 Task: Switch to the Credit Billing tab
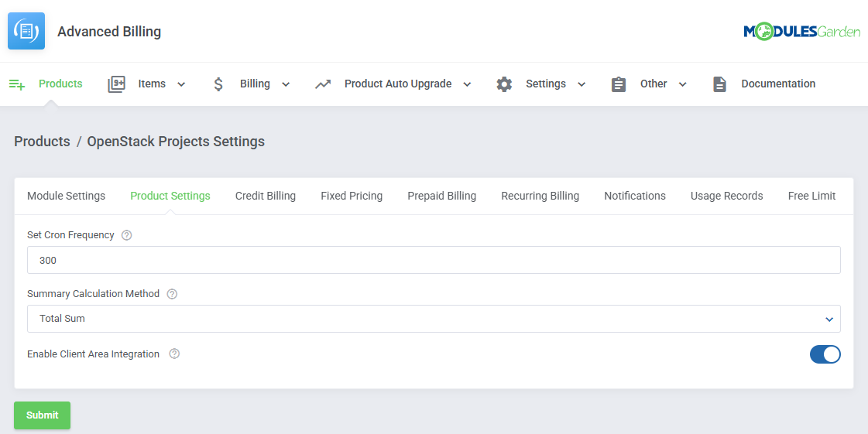(x=265, y=196)
